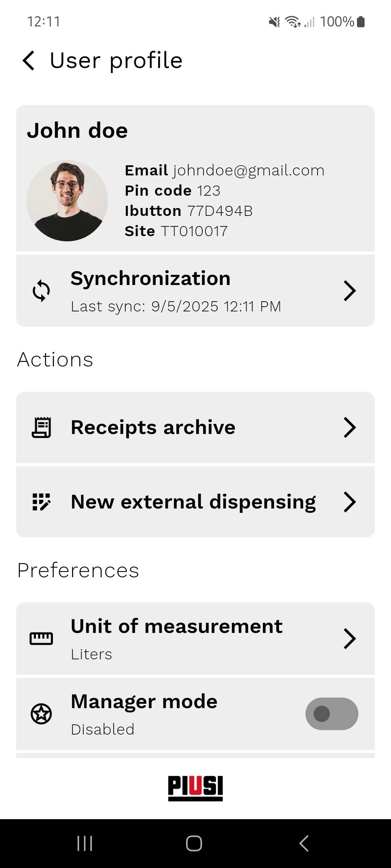The height and width of the screenshot is (868, 391).
Task: Expand Unit of measurement chevron
Action: [350, 639]
